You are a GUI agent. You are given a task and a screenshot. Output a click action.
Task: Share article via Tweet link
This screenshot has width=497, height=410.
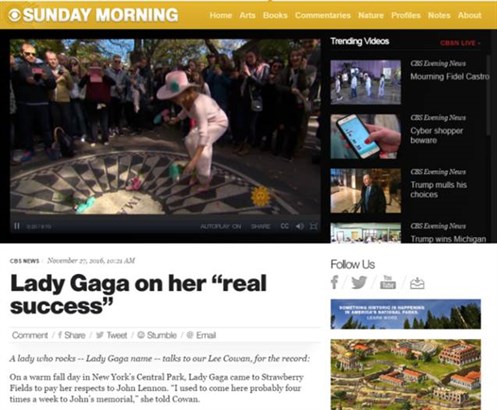point(112,335)
